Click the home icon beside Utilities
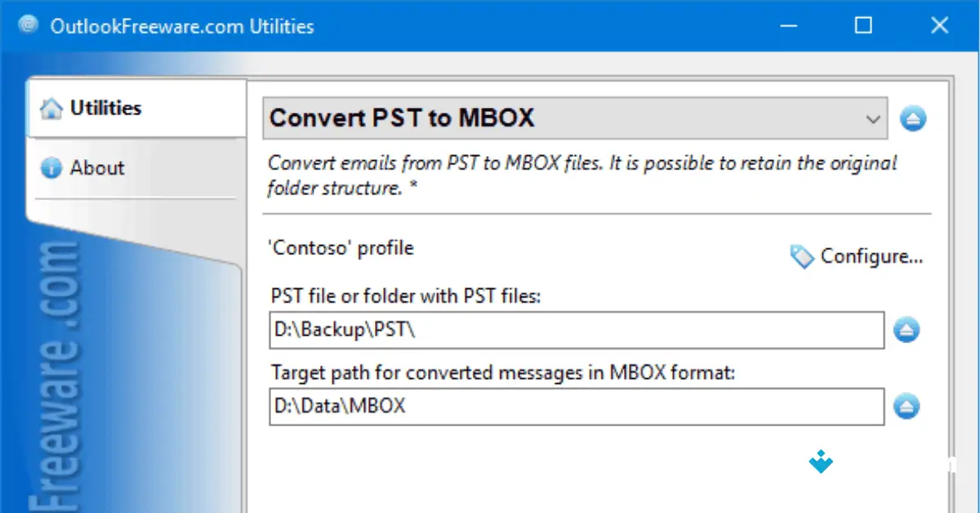 point(51,107)
